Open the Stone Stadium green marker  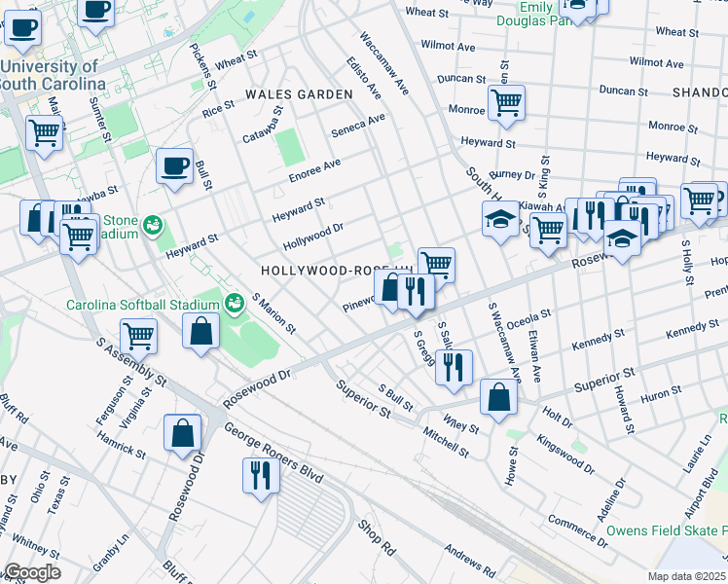click(153, 227)
